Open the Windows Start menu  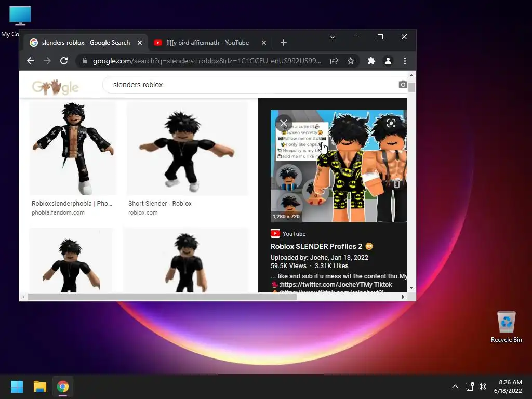click(x=17, y=387)
